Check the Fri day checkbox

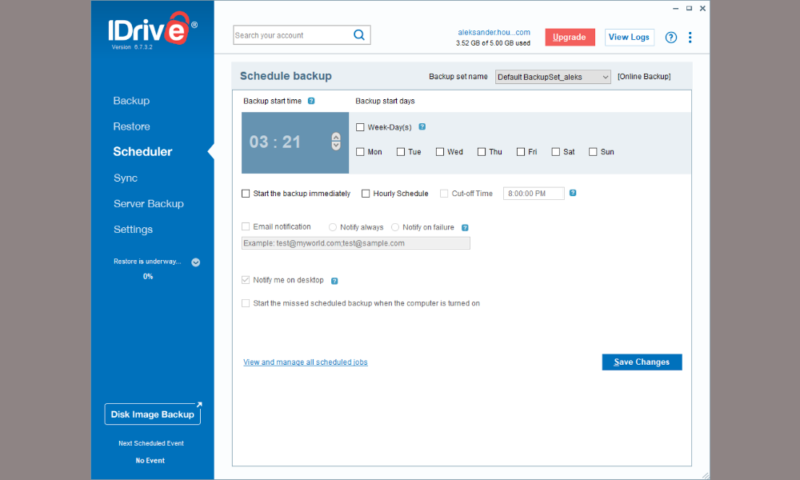click(521, 152)
